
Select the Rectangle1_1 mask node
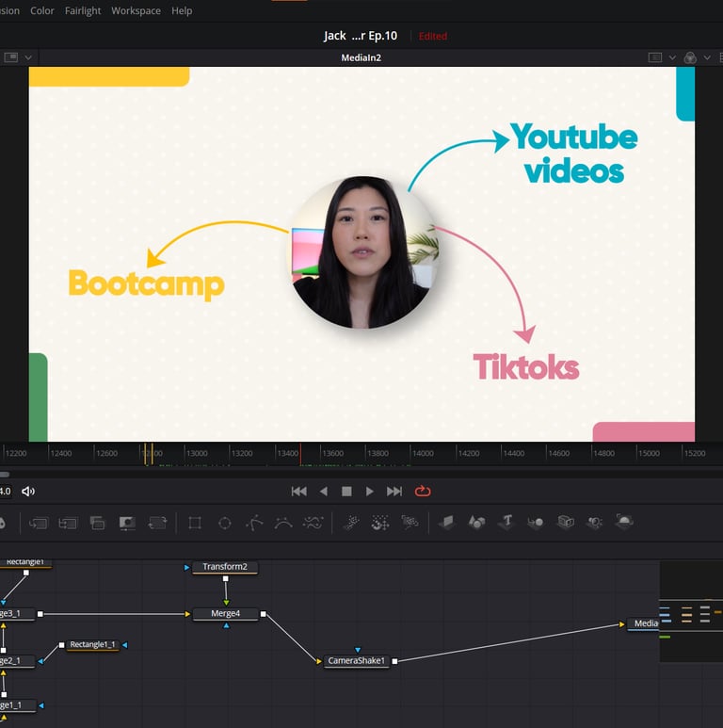tap(92, 644)
